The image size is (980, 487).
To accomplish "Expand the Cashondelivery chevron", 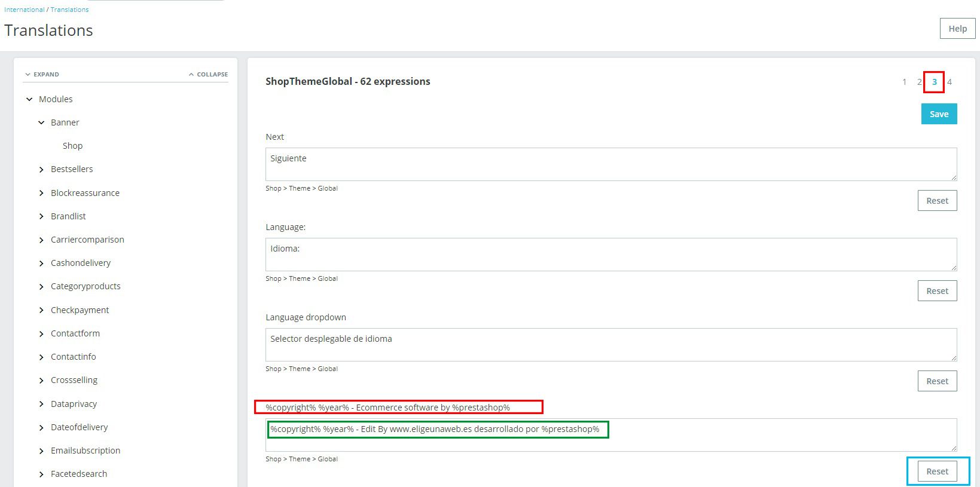I will 41,264.
